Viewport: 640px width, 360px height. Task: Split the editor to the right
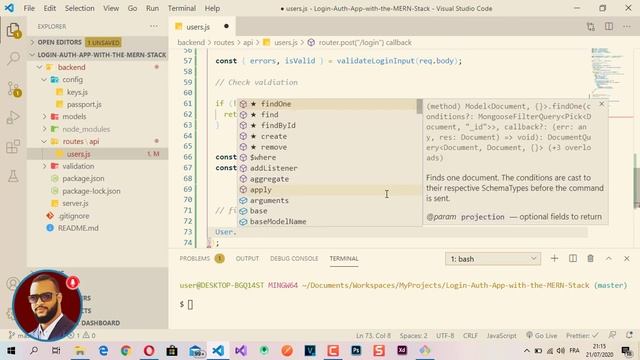tap(609, 27)
